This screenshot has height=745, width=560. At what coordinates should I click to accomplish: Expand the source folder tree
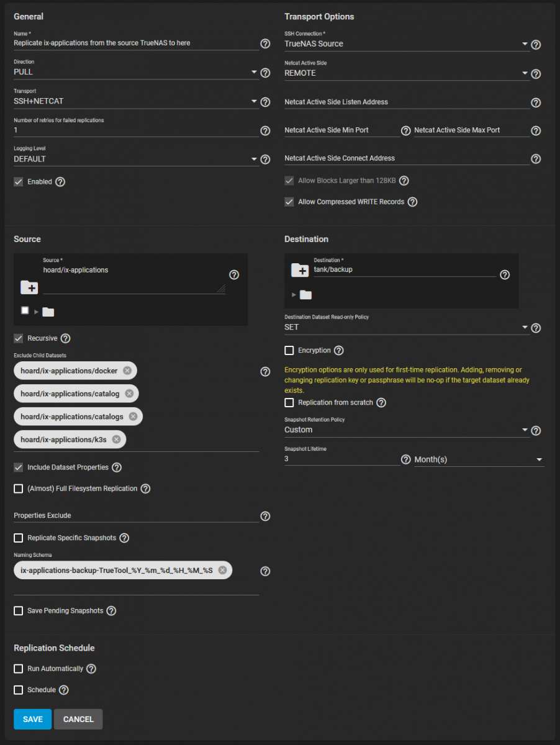click(x=37, y=312)
